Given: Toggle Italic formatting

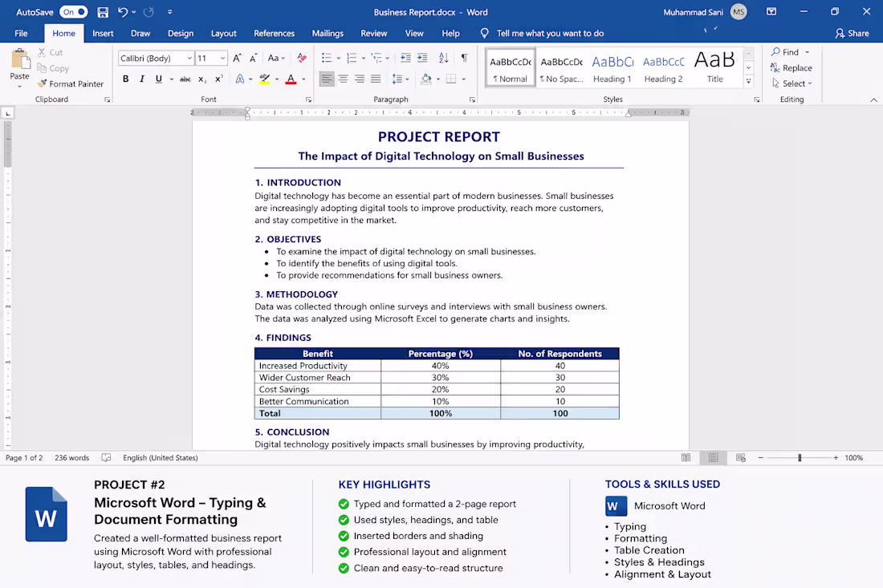Looking at the screenshot, I should (x=142, y=79).
